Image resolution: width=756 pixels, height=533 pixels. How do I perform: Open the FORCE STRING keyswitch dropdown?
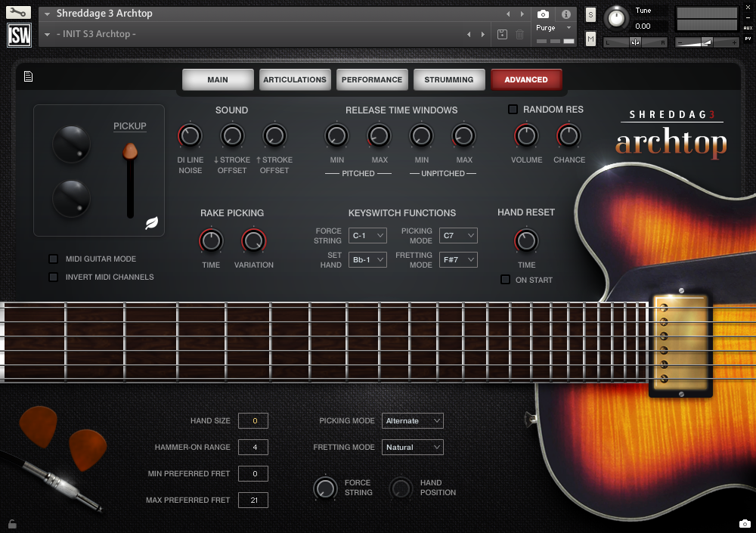367,235
